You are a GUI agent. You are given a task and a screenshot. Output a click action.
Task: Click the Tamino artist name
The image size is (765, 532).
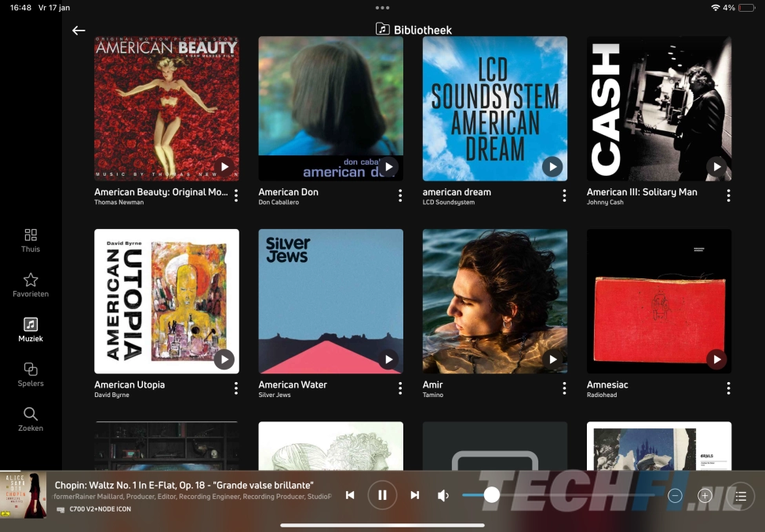(x=433, y=395)
